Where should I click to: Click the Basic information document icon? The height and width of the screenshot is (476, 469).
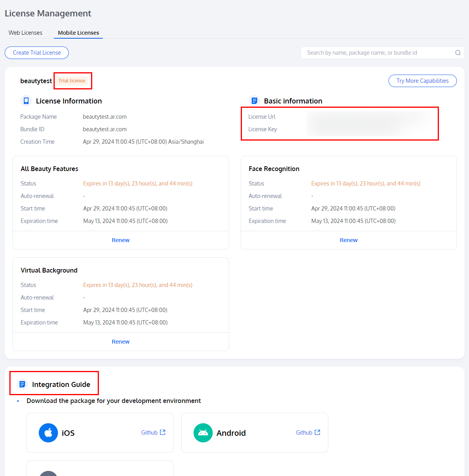(254, 101)
